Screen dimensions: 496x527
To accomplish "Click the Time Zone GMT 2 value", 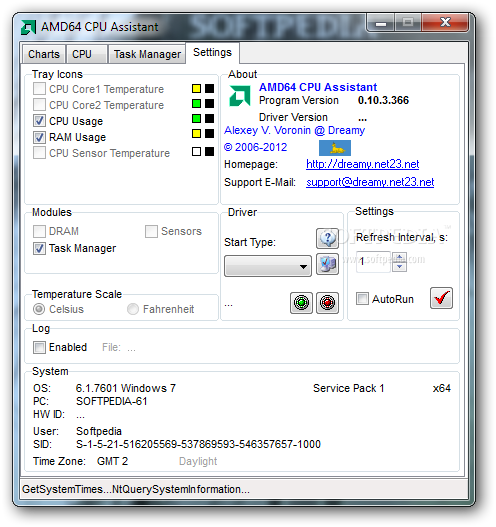I will (x=112, y=461).
